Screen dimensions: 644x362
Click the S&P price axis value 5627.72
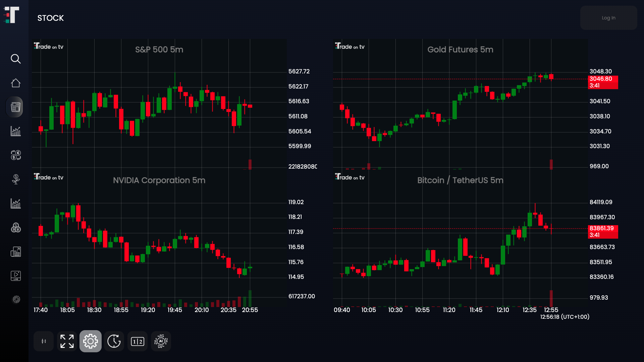[299, 71]
